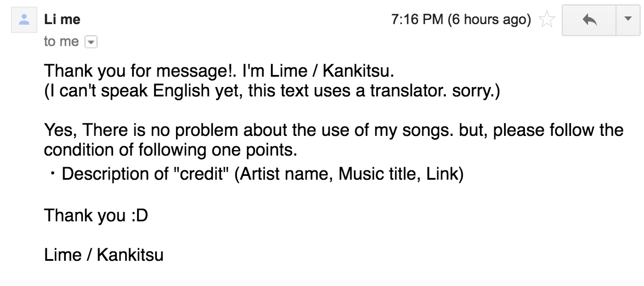Click sender name "Li me"
Screen dimensions: 644x286
pyautogui.click(x=62, y=20)
